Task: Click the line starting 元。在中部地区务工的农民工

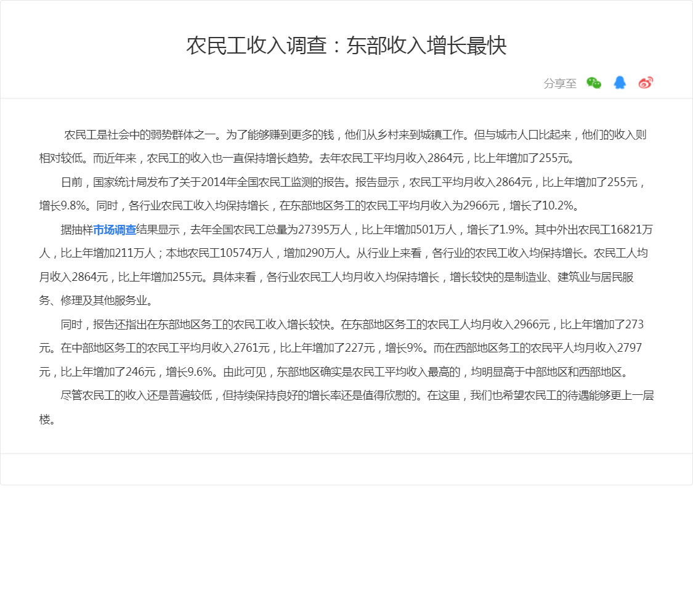Action: tap(340, 348)
